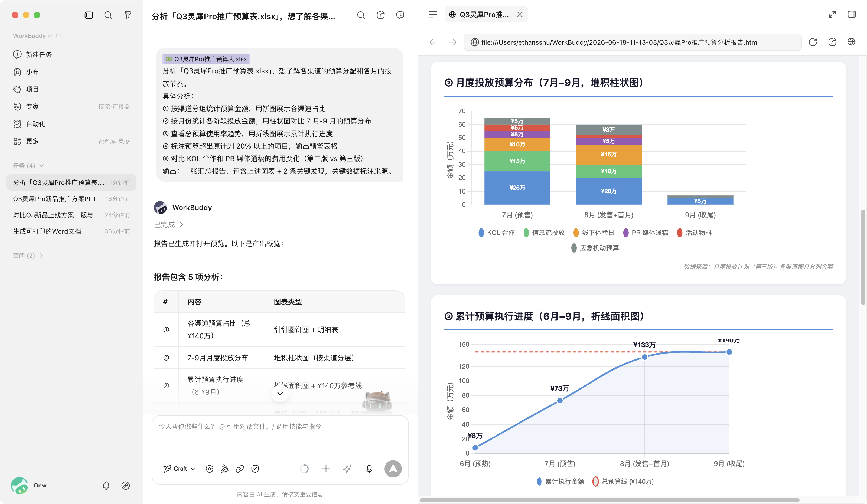Screen dimensions: 867x504
Task: Click the preview panel tab list icon
Action: [433, 14]
